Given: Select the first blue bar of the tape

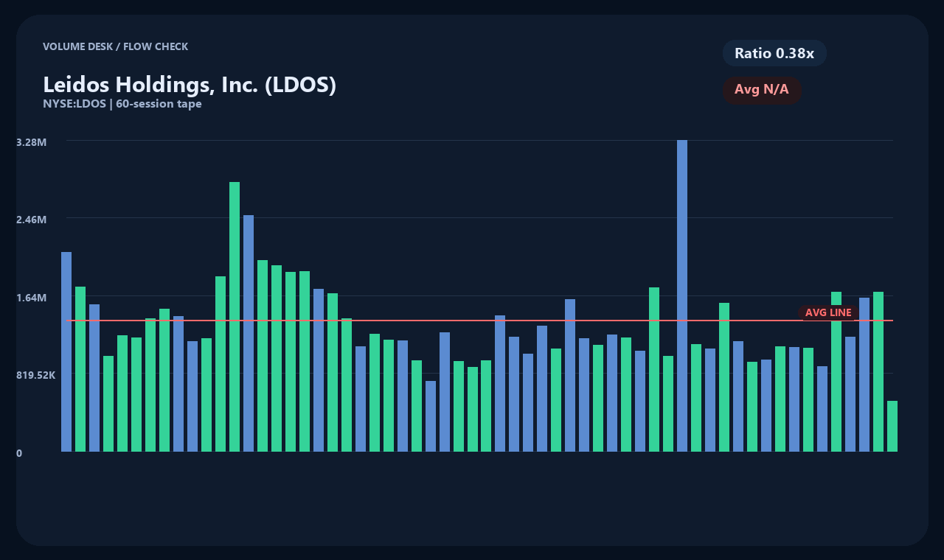Looking at the screenshot, I should tap(66, 351).
